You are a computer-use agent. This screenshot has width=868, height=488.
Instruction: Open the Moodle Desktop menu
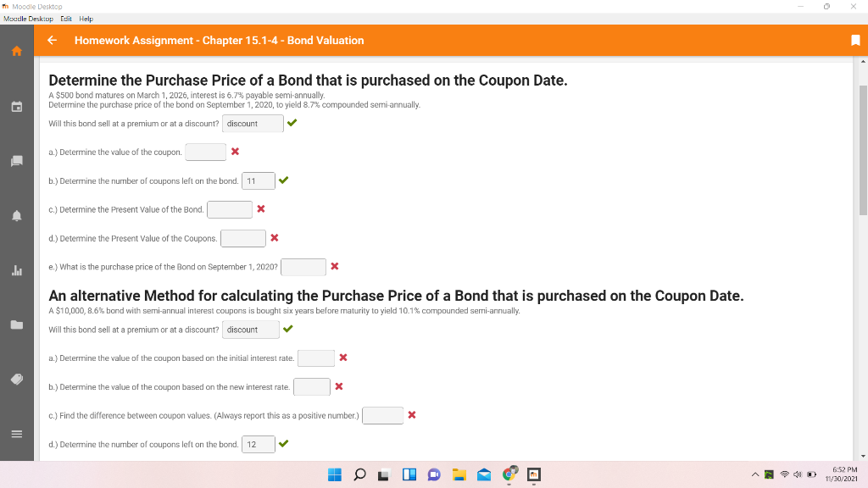point(28,19)
